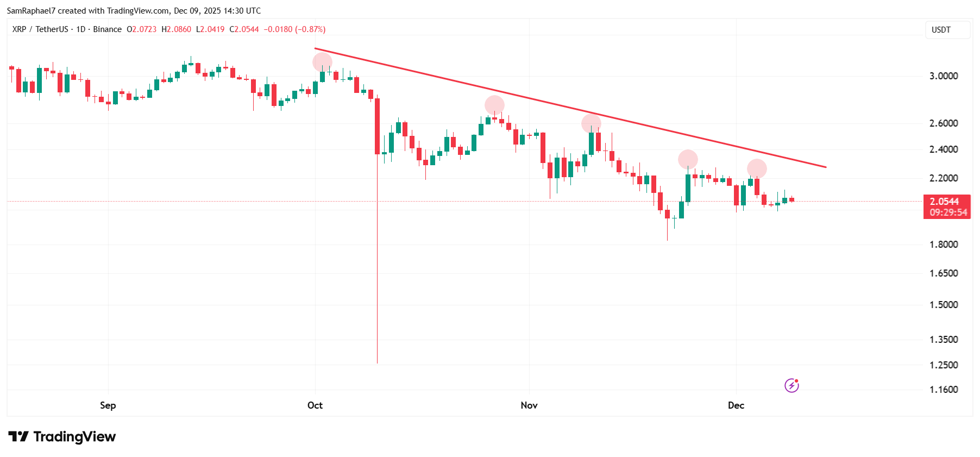Screen dimensions: 980x457
Task: Click the XRP / TetherUS symbol title
Action: (x=40, y=29)
